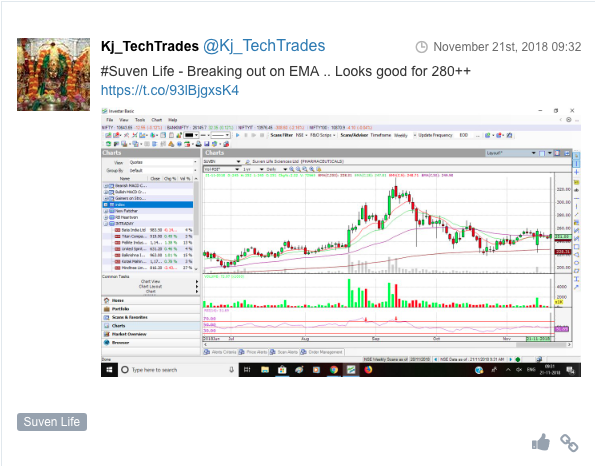
Task: Open the View Quotes dropdown
Action: [163, 162]
